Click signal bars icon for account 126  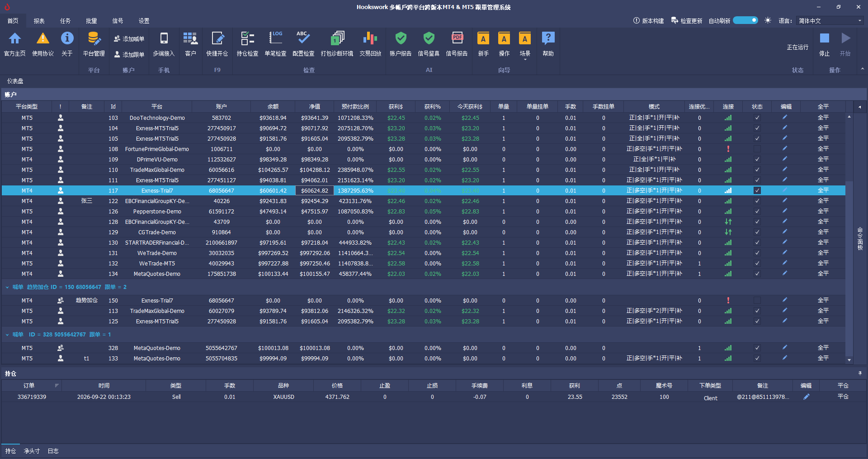(728, 211)
